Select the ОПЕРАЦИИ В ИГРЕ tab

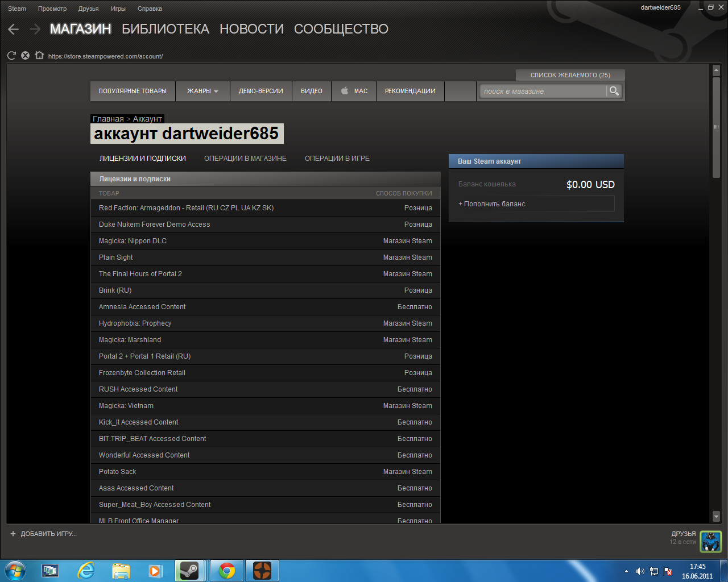coord(337,159)
